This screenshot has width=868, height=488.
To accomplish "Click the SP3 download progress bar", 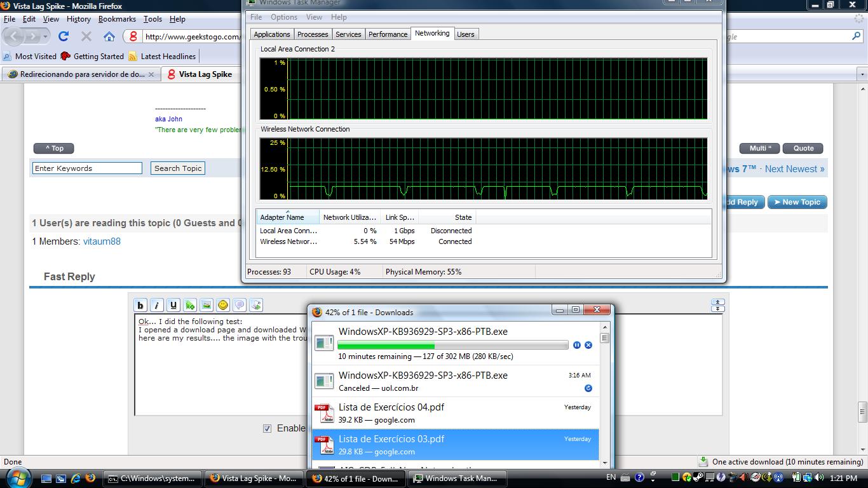I will pos(452,345).
